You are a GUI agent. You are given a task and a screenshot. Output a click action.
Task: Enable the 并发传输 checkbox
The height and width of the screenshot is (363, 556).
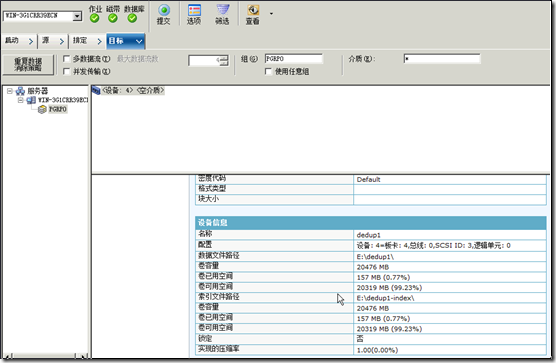coord(66,71)
